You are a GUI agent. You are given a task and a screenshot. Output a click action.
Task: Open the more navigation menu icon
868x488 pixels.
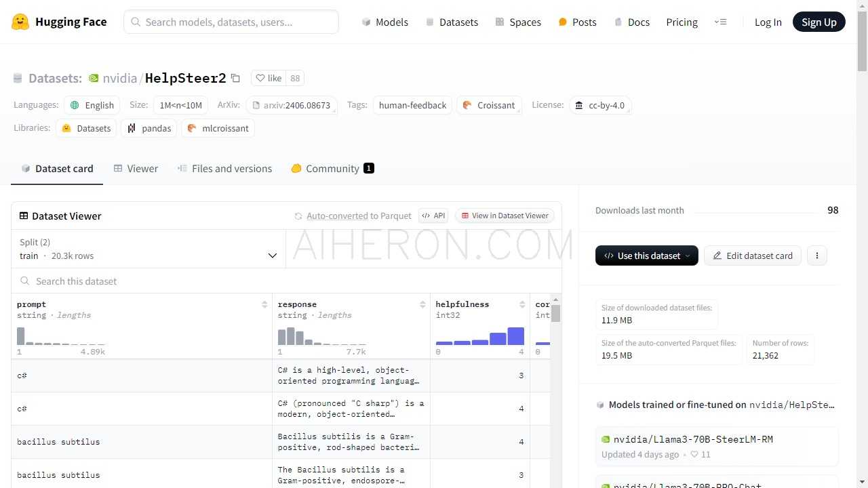(720, 22)
